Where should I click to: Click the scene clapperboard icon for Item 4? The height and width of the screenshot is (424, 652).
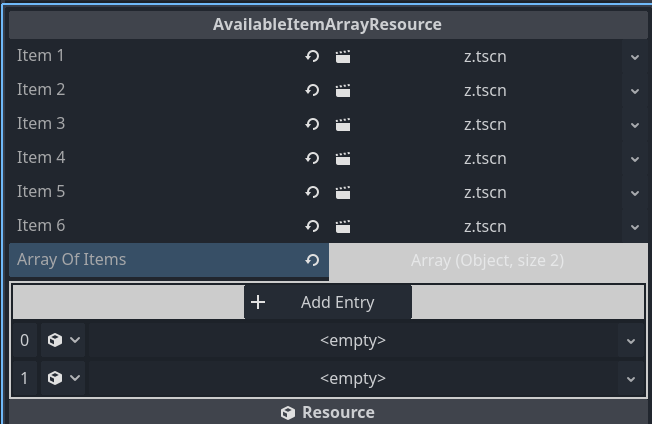point(343,159)
